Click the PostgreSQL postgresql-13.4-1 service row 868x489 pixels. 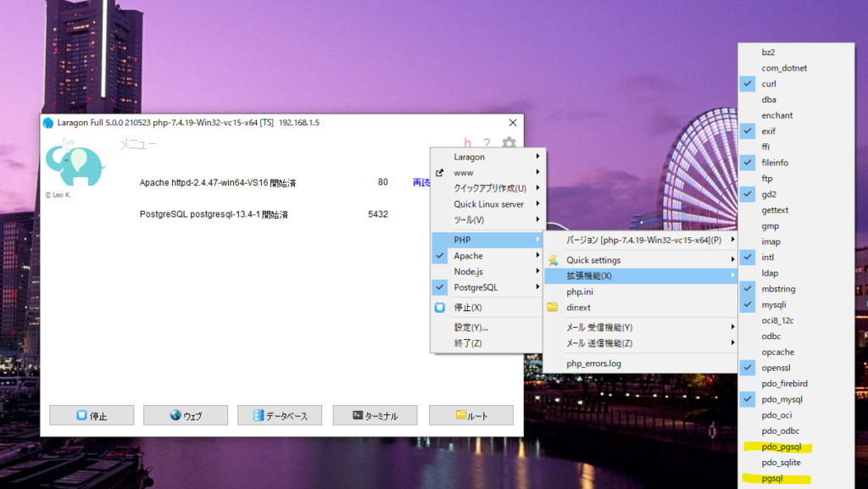[x=214, y=214]
